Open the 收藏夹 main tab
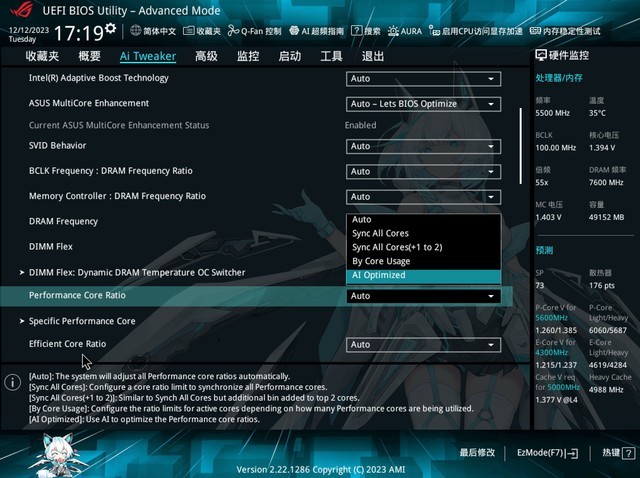 click(x=42, y=56)
